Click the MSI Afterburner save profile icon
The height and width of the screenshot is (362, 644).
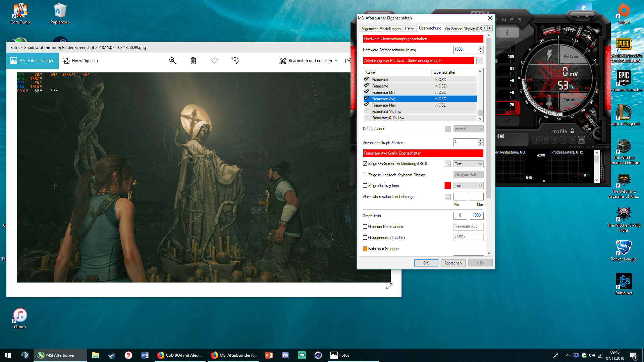point(582,140)
